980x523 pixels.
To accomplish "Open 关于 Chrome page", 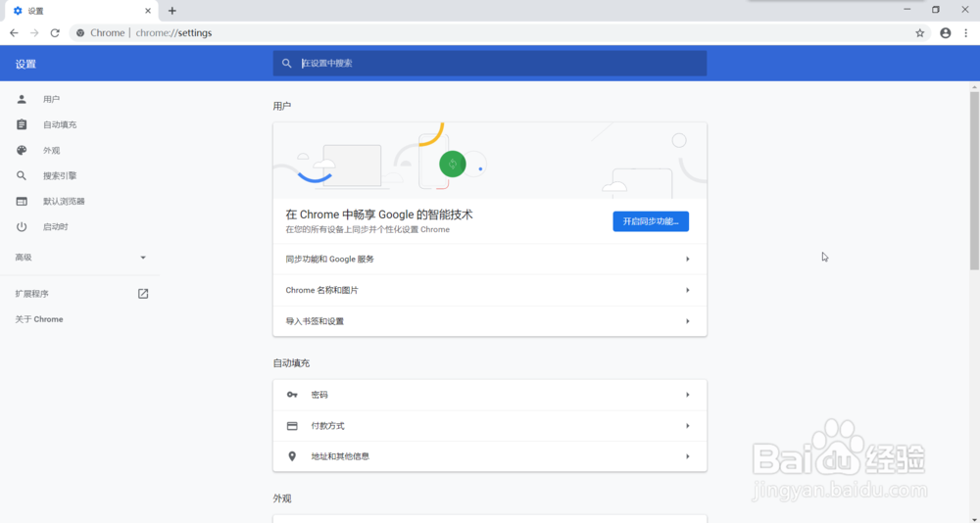I will tap(39, 319).
